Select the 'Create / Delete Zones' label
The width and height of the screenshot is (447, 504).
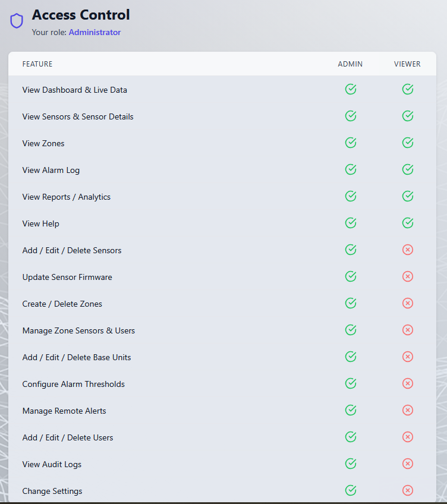coord(62,304)
